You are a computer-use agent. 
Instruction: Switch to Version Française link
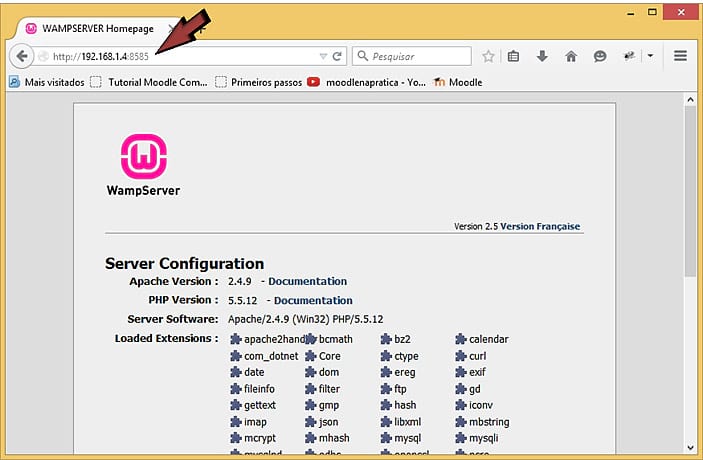pyautogui.click(x=540, y=226)
